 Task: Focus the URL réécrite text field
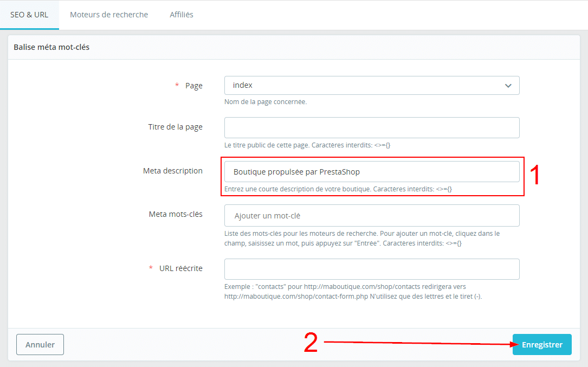(x=372, y=269)
